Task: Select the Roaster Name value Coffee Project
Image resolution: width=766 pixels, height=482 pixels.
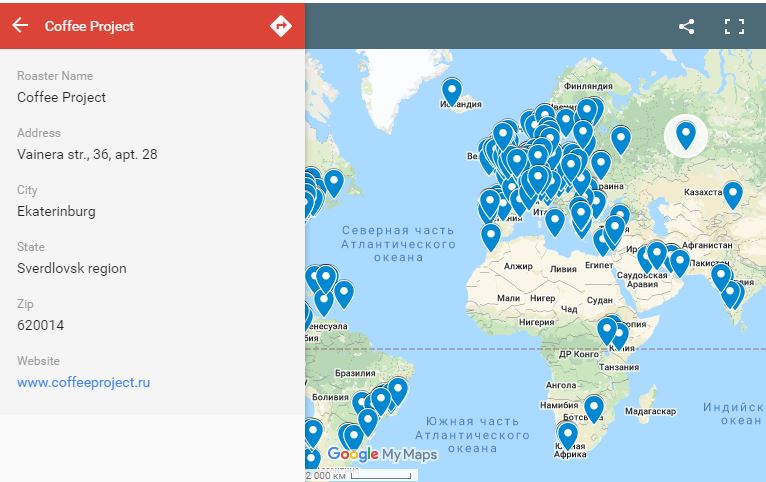Action: 62,97
